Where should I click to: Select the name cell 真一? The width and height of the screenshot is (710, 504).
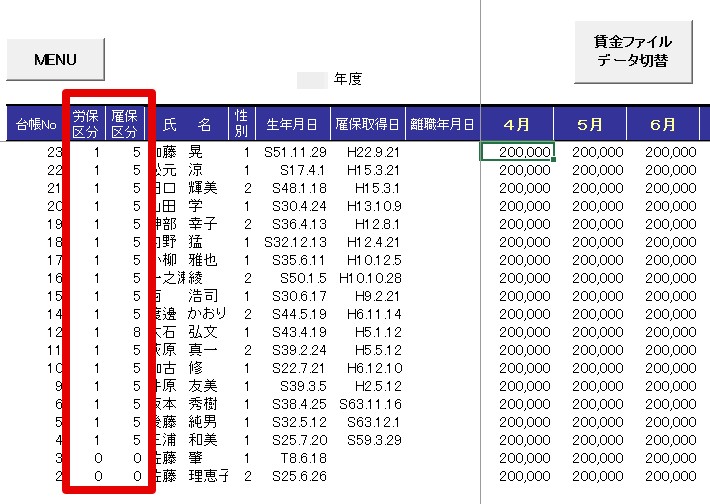tap(203, 350)
